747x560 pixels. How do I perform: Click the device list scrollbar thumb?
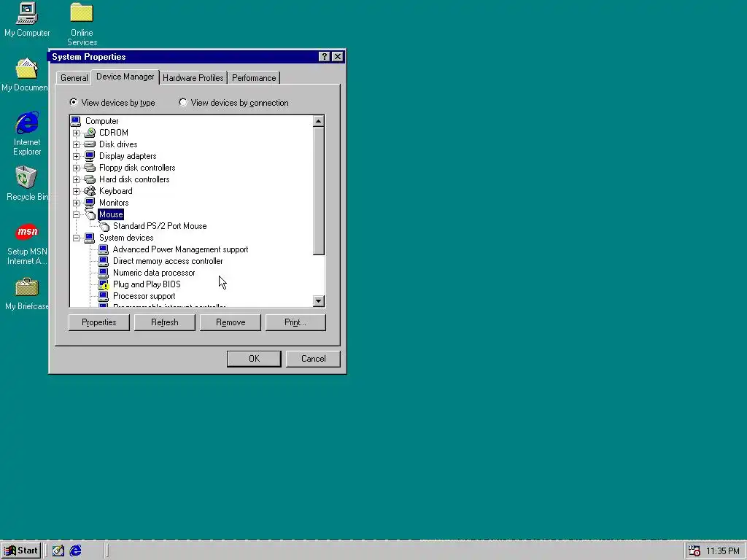(x=318, y=191)
